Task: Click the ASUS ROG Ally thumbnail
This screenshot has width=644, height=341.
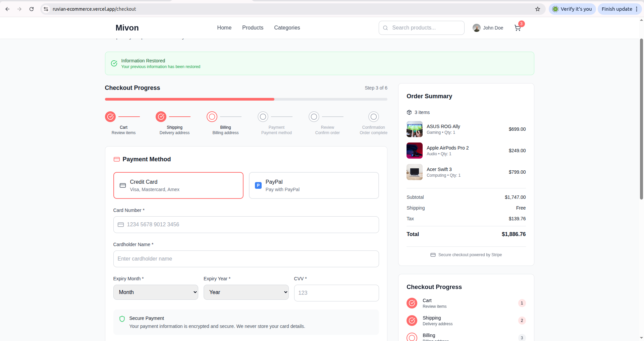Action: (x=415, y=129)
